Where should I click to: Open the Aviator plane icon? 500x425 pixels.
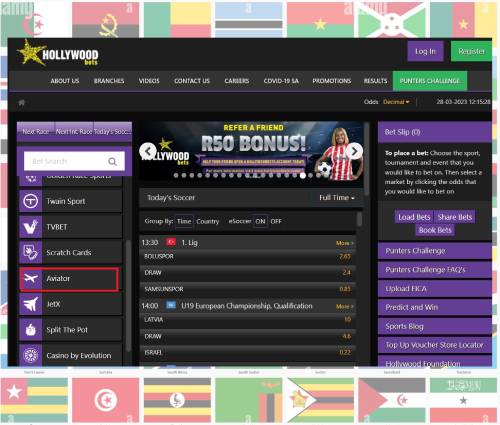[31, 278]
